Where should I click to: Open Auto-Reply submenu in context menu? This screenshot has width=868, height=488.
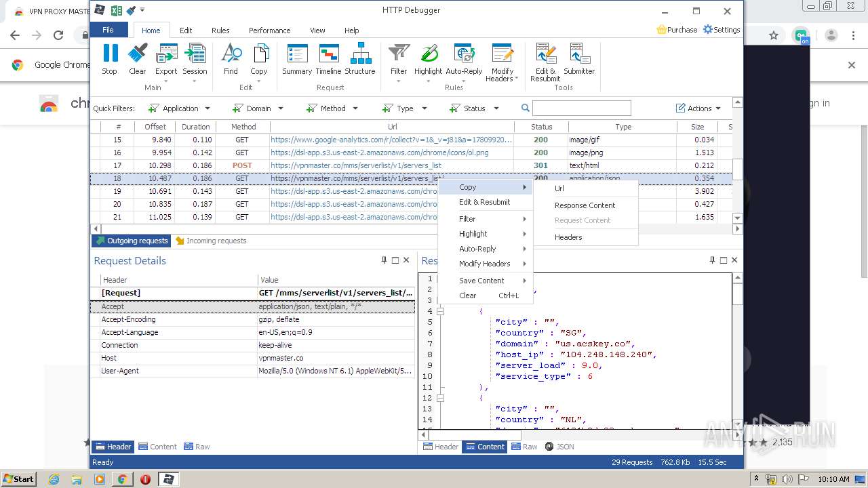click(486, 249)
